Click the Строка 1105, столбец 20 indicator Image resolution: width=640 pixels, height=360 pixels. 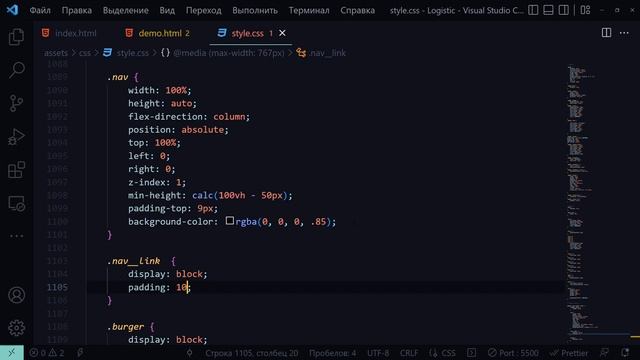coord(251,353)
